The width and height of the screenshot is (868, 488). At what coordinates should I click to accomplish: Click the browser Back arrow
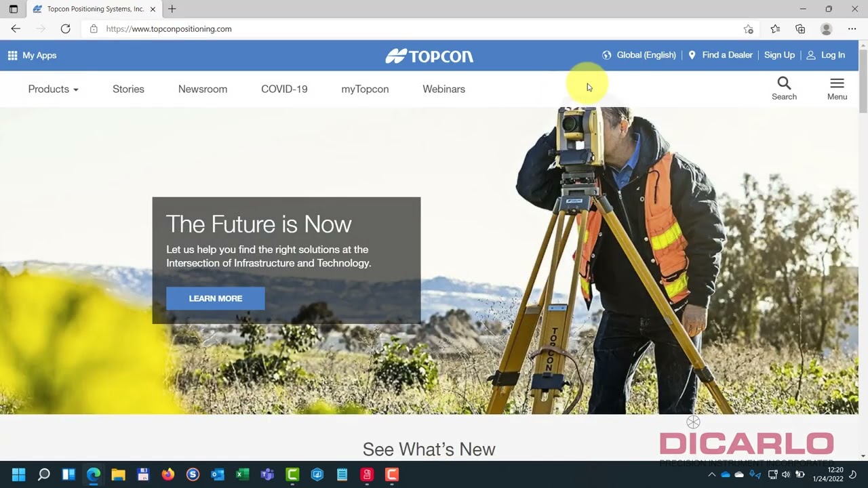tap(16, 28)
